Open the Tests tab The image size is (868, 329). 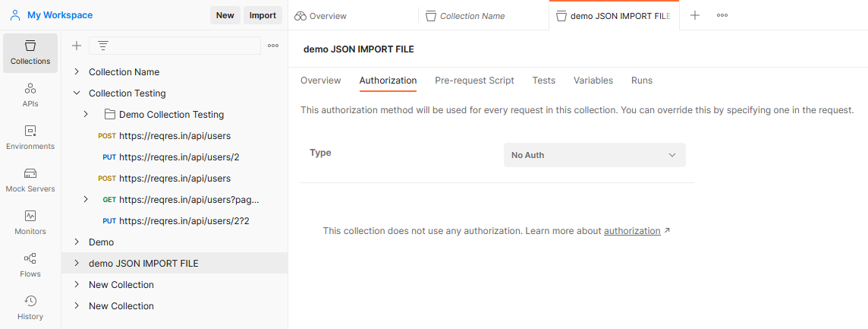pyautogui.click(x=543, y=81)
